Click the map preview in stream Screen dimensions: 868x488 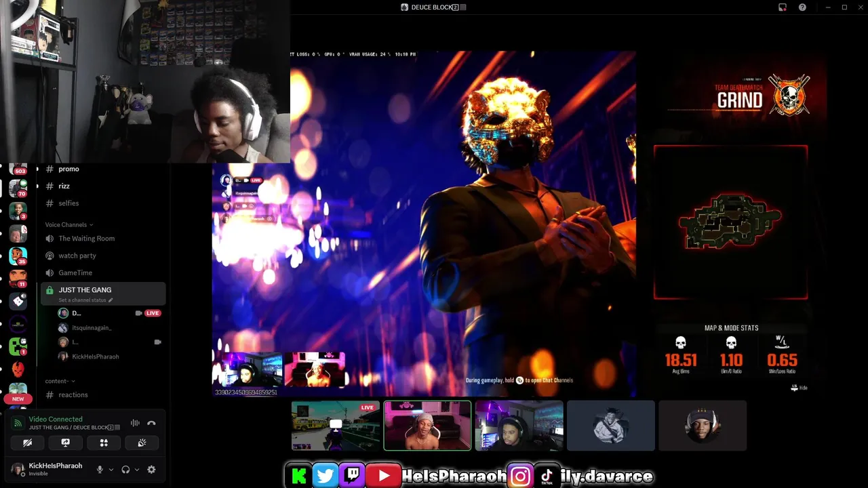(730, 222)
